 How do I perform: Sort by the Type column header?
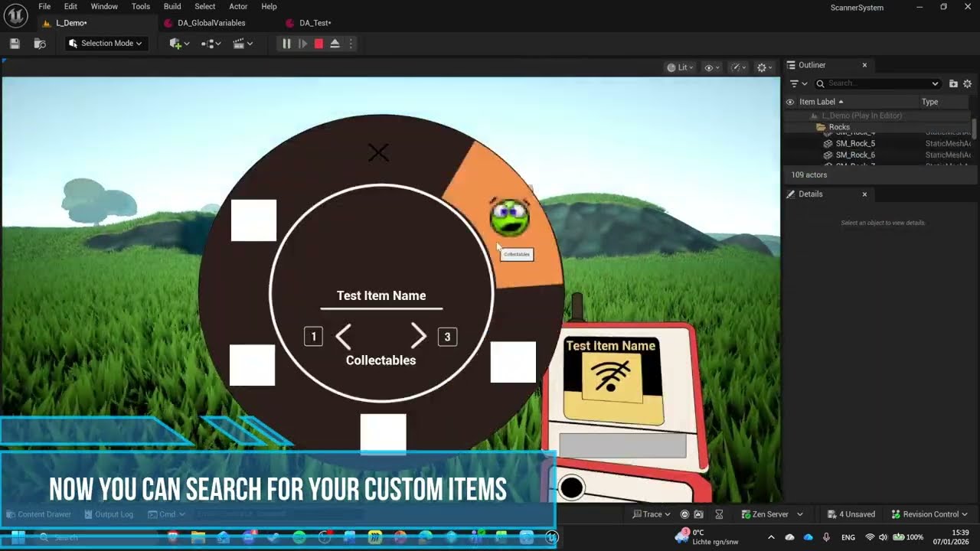point(929,102)
